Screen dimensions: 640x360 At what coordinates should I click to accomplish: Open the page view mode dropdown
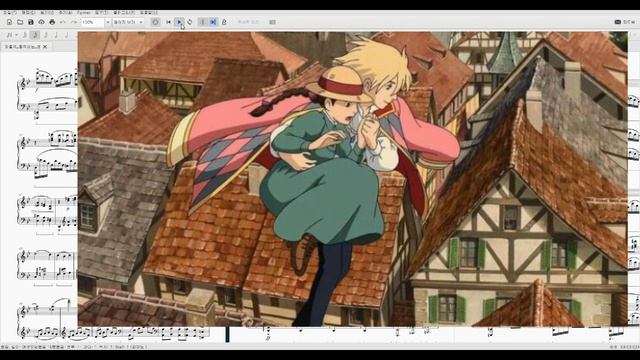pos(128,22)
